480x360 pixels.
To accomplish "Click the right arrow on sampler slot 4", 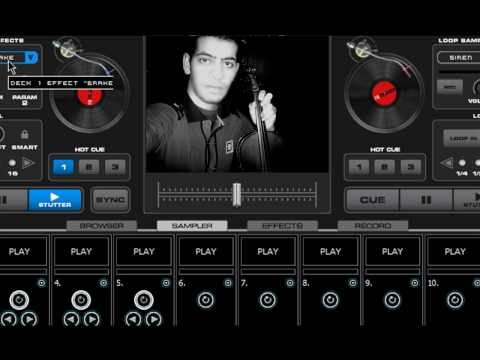I will point(92,319).
